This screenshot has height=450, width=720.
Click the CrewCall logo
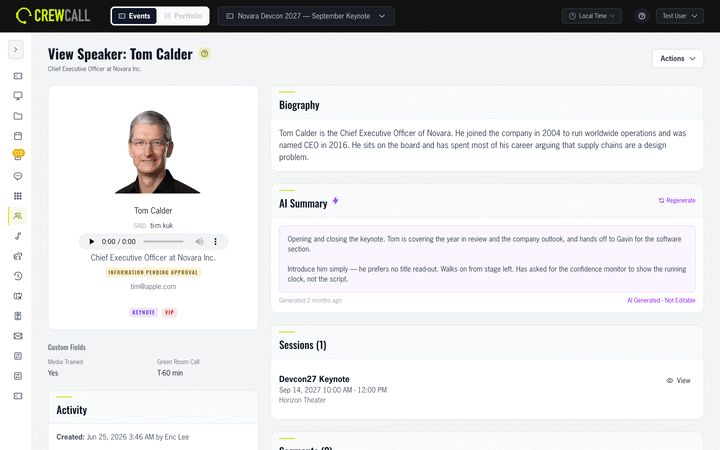pyautogui.click(x=53, y=16)
